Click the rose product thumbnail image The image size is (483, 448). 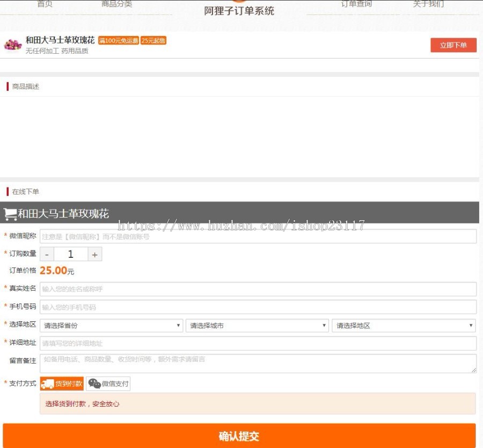click(13, 45)
